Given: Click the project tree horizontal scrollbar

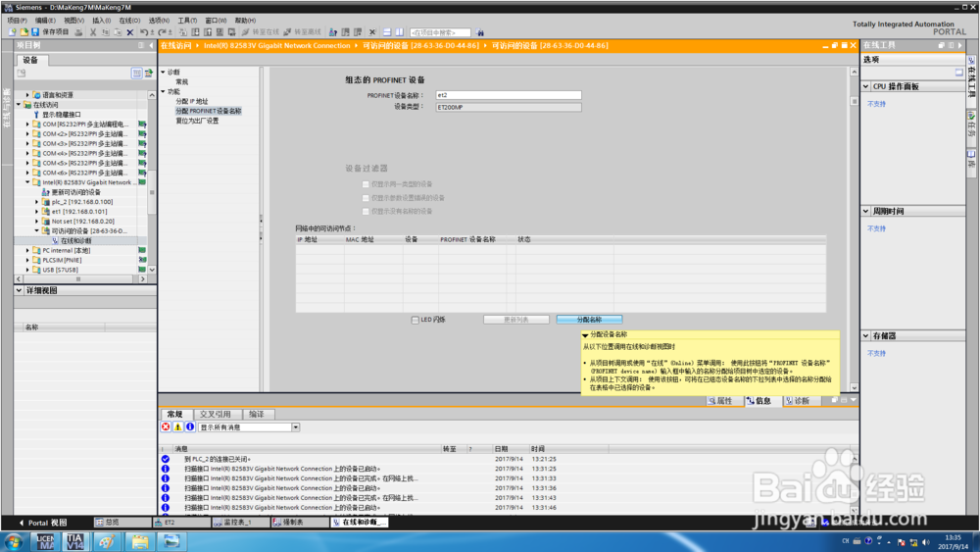Looking at the screenshot, I should click(80, 278).
